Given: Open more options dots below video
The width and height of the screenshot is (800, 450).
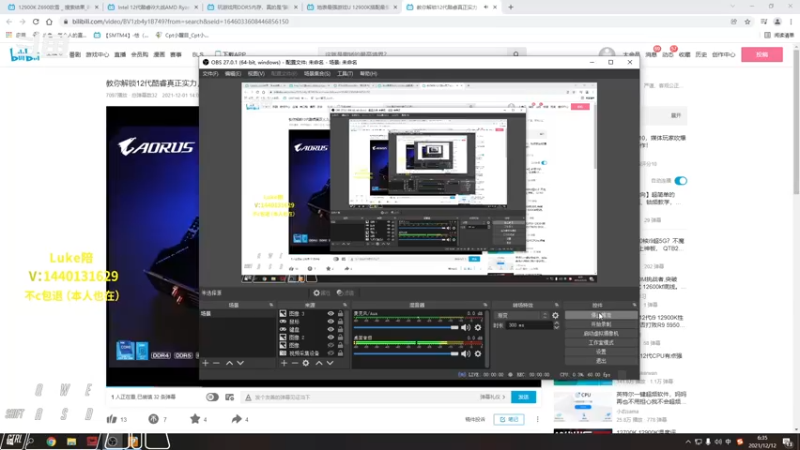Looking at the screenshot, I should tap(537, 419).
